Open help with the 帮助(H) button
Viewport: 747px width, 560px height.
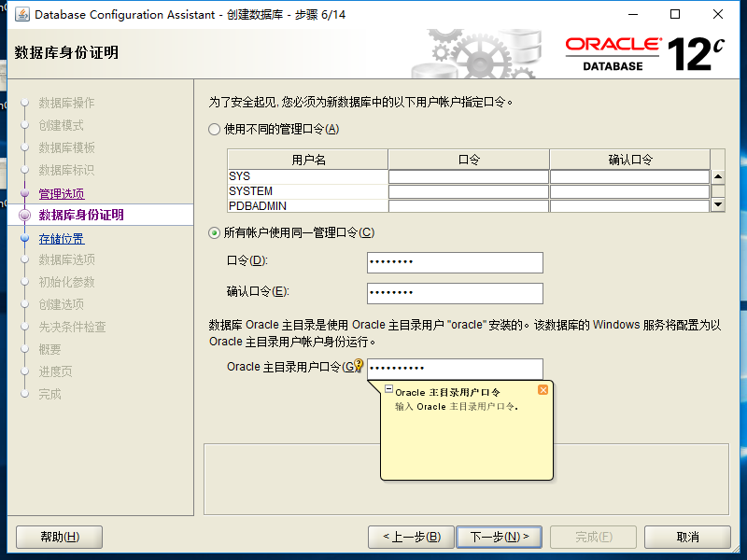[x=59, y=538]
